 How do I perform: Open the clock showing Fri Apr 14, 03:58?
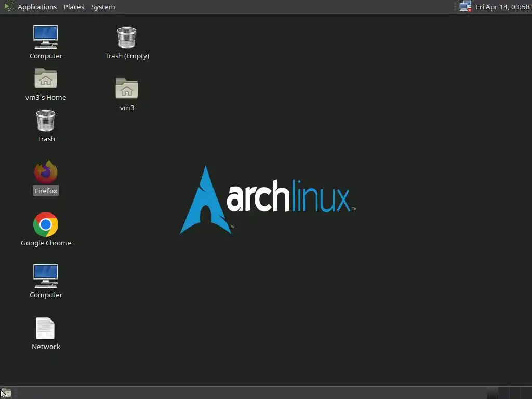click(x=502, y=7)
